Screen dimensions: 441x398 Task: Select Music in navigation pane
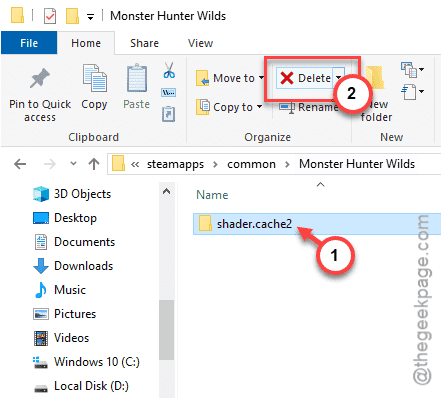click(x=59, y=290)
